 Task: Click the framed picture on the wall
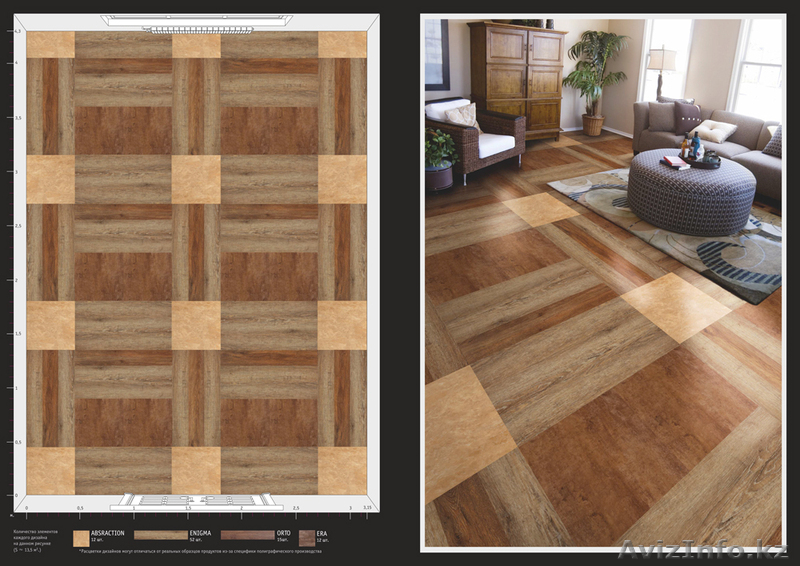436,54
